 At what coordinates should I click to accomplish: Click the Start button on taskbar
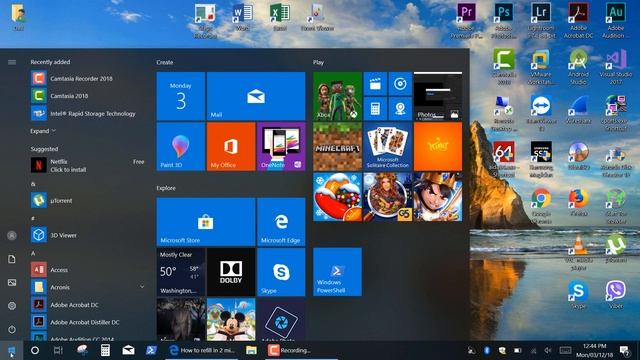(x=11, y=351)
